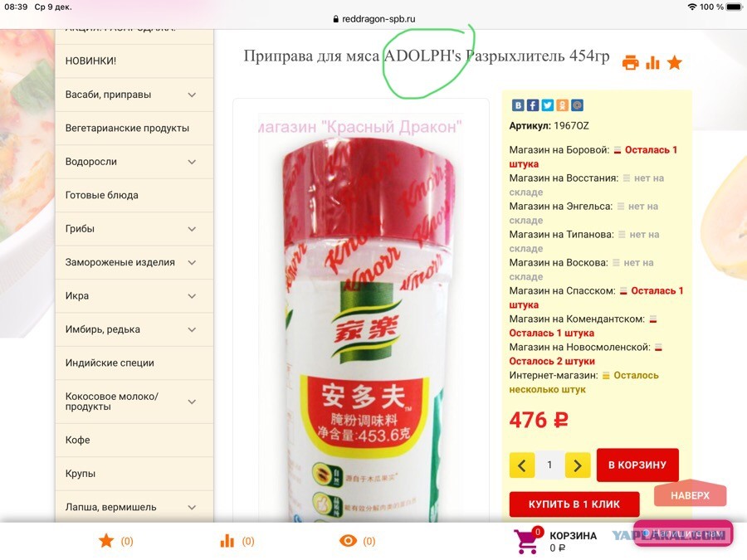Click the quantity input field
747x560 pixels.
click(x=549, y=465)
